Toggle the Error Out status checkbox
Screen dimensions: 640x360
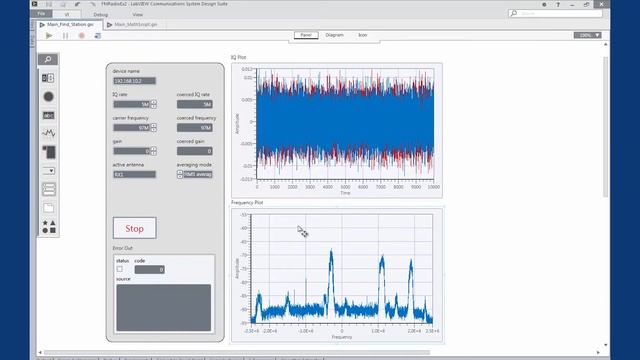click(x=120, y=269)
